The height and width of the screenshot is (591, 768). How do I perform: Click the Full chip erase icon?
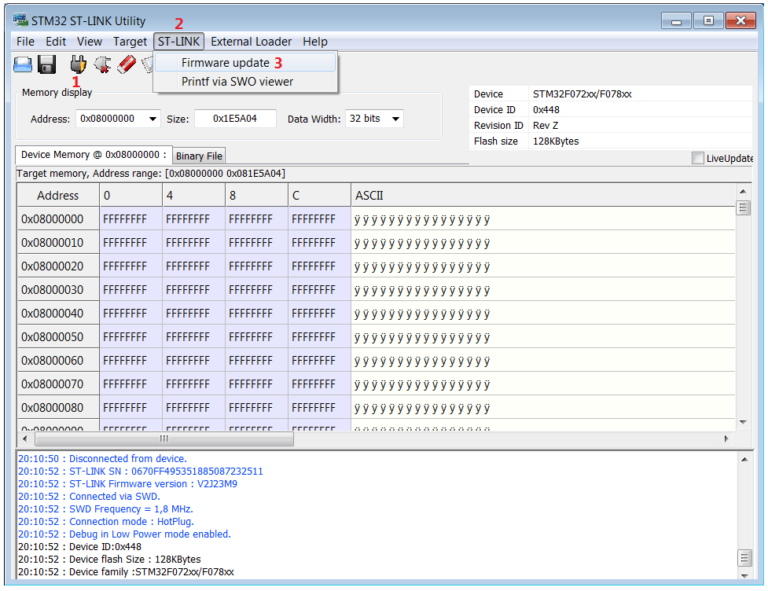point(126,64)
